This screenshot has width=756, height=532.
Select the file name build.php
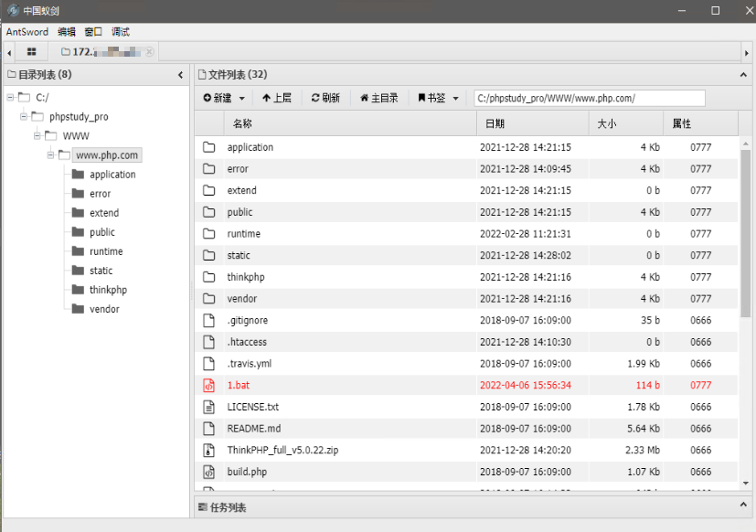pyautogui.click(x=247, y=472)
